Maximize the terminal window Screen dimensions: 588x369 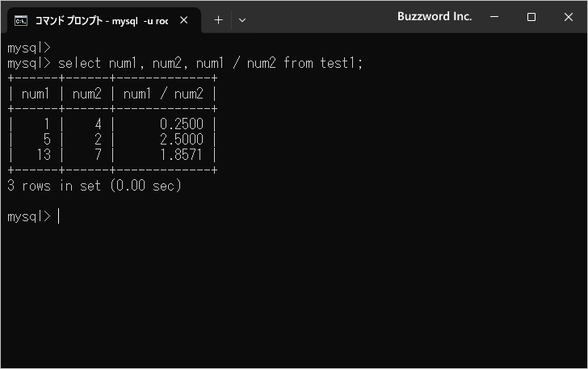(x=531, y=17)
